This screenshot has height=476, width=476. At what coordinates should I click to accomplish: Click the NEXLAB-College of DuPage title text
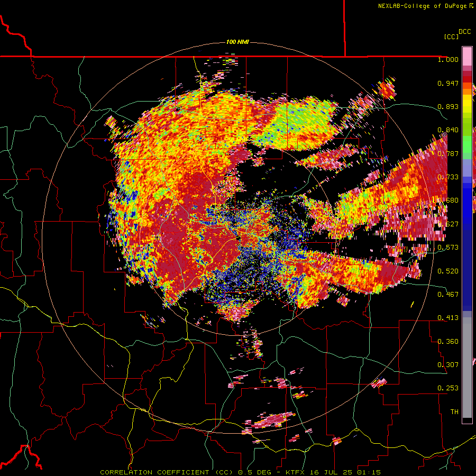tap(424, 6)
